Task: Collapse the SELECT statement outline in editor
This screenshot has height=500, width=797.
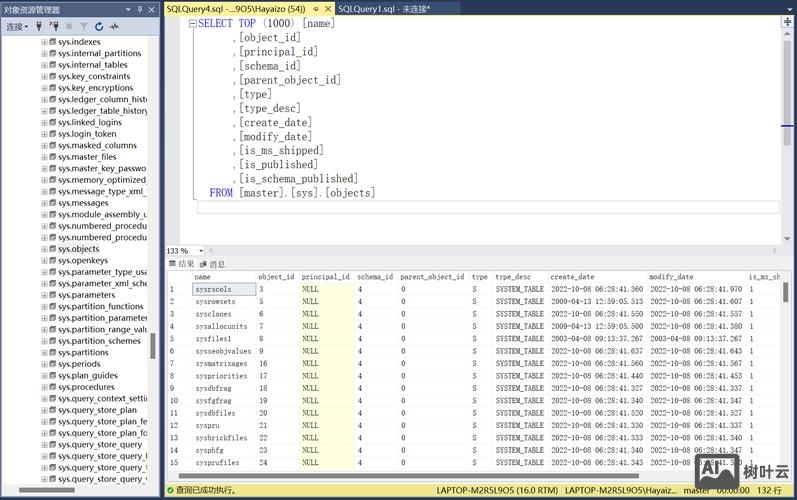Action: [192, 23]
